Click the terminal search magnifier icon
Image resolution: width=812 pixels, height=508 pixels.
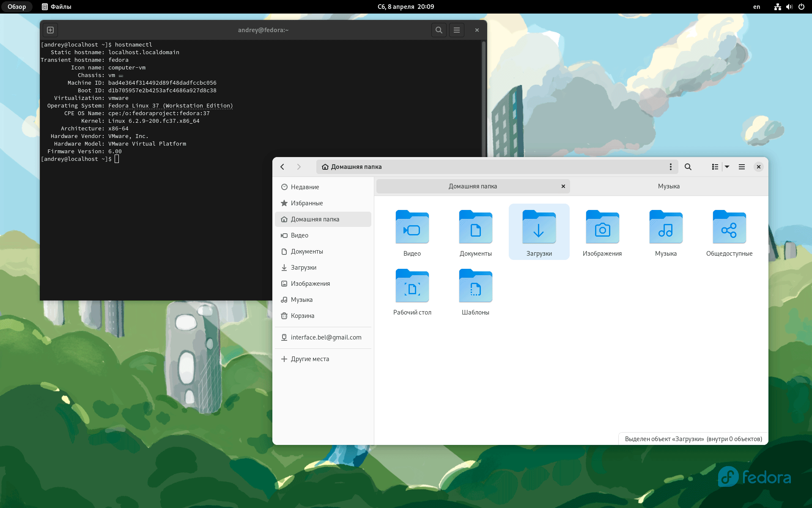pyautogui.click(x=439, y=30)
